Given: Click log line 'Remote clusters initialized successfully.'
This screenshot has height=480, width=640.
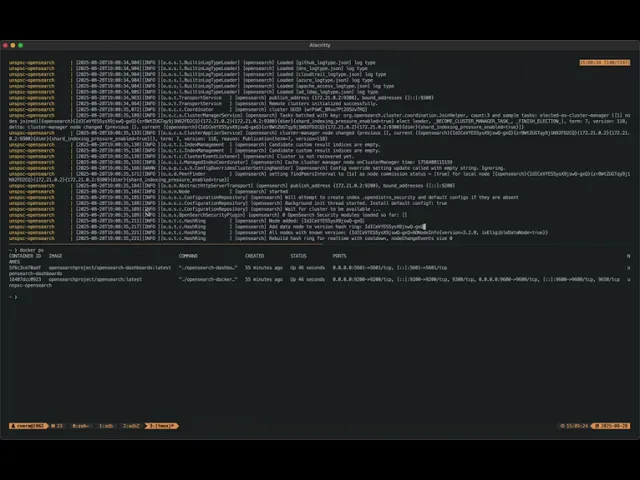Looking at the screenshot, I should [323, 104].
